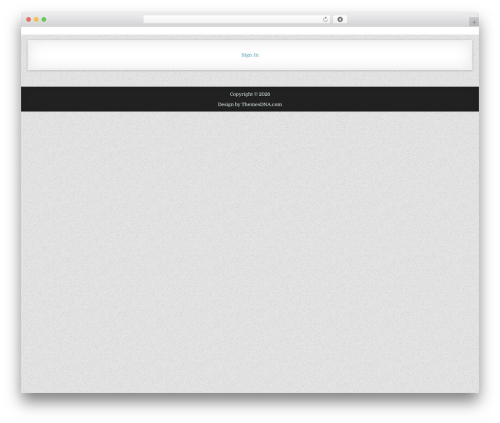Focus the browser address bar
Image resolution: width=500 pixels, height=423 pixels.
tap(236, 19)
